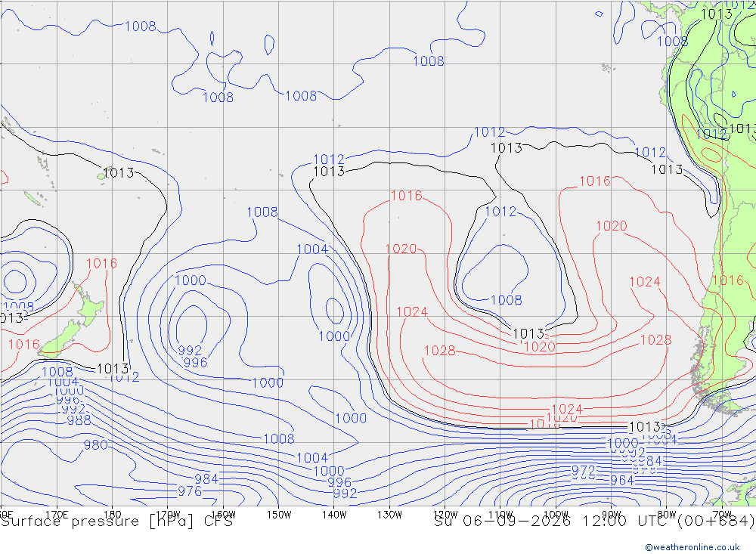The height and width of the screenshot is (554, 756).
Task: Click the 976 isobar pressure label
Action: click(x=190, y=491)
